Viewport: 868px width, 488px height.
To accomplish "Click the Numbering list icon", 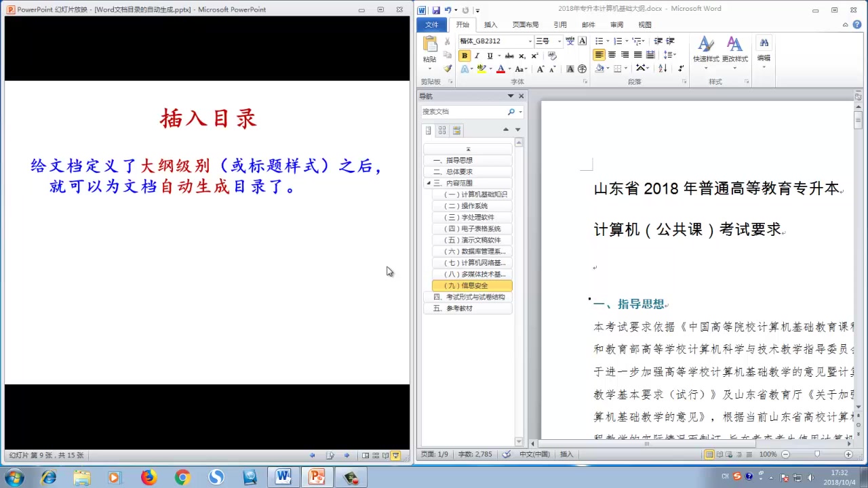I will point(618,41).
